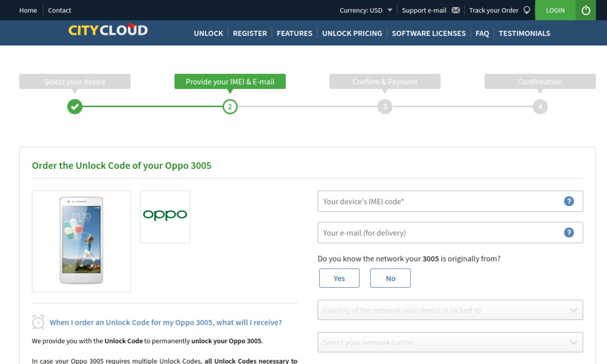Click the power icon beside LOGIN

click(x=586, y=10)
